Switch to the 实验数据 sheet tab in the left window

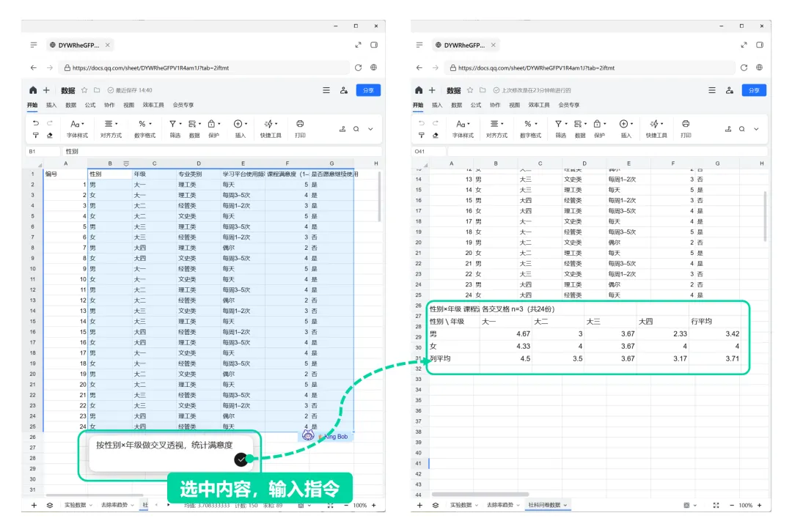pyautogui.click(x=76, y=505)
